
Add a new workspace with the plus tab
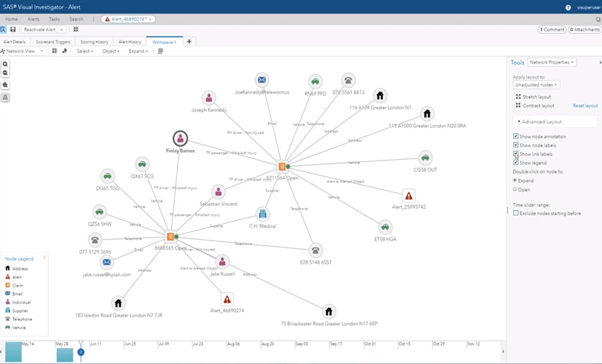tap(189, 41)
